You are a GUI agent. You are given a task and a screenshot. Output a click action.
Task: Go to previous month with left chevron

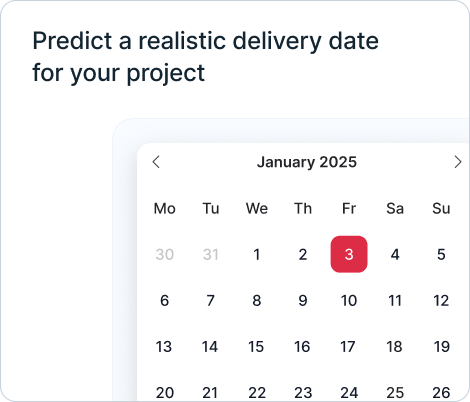click(x=156, y=162)
